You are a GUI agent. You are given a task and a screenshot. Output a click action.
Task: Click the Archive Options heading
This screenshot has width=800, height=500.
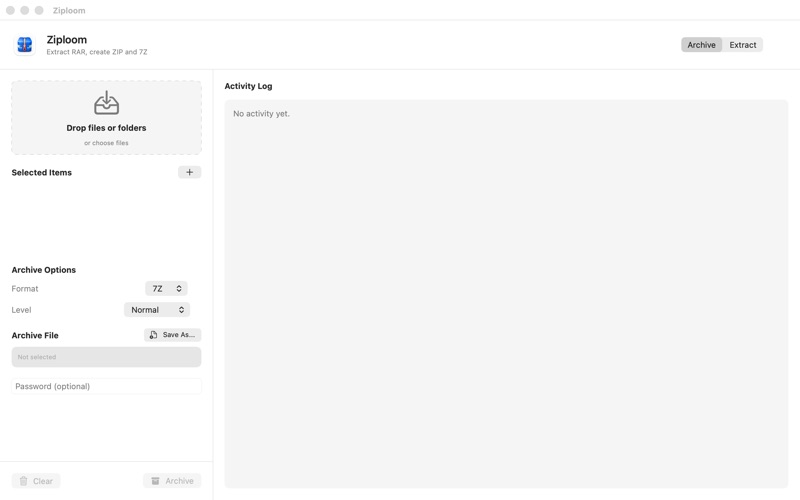tap(44, 270)
